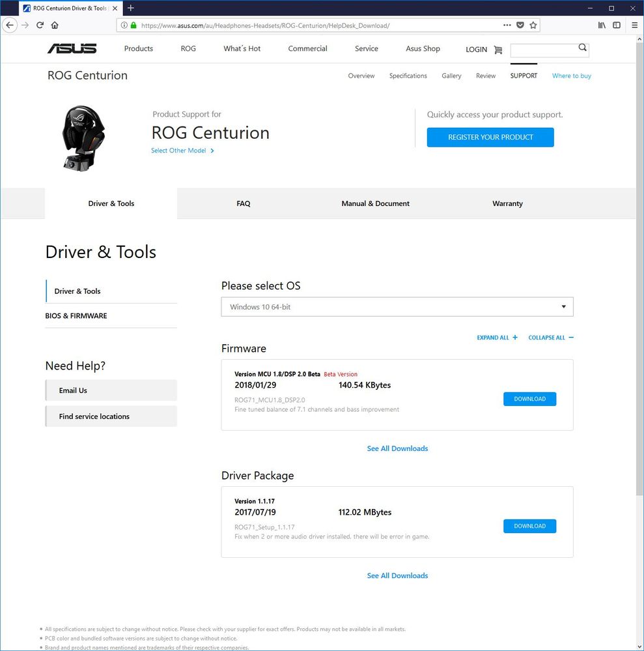
Task: Select the SUPPORT tab
Action: pos(524,76)
